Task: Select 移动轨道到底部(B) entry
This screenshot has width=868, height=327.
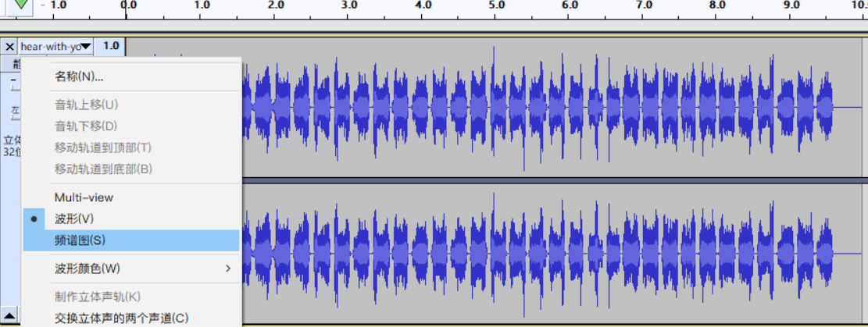Action: 132,169
